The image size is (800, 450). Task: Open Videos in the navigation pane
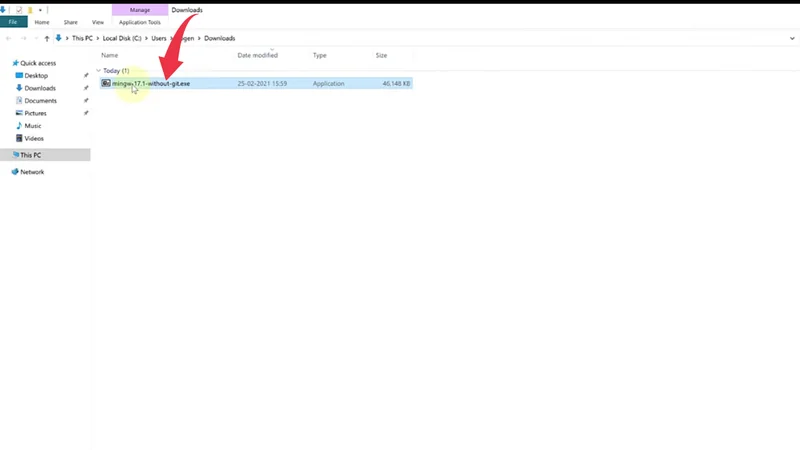(x=34, y=138)
